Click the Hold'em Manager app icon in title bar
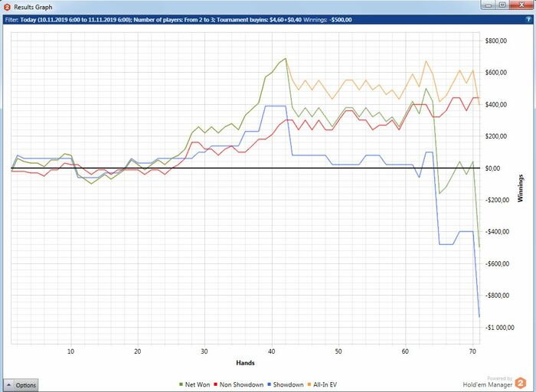 click(x=7, y=7)
